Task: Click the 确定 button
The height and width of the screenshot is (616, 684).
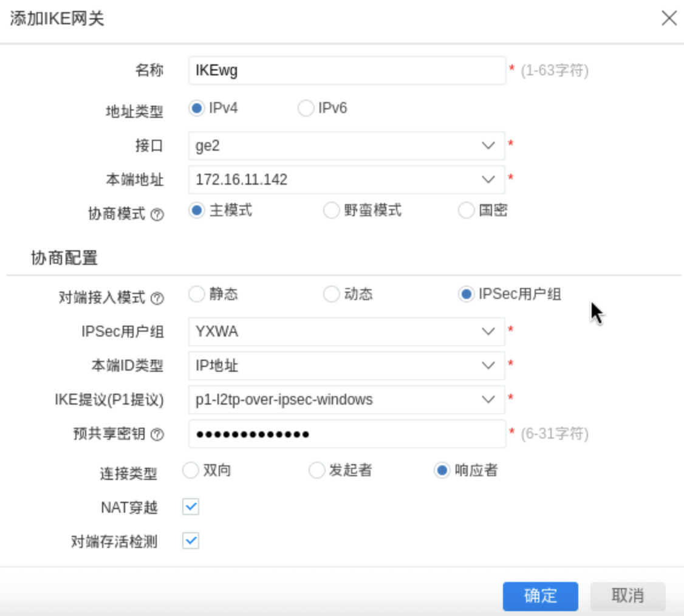Action: [540, 596]
